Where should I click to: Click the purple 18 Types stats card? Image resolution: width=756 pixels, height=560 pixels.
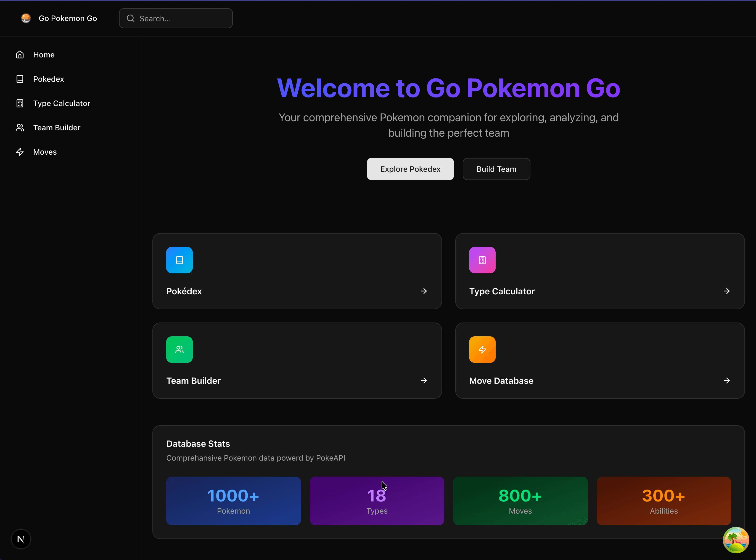(377, 501)
